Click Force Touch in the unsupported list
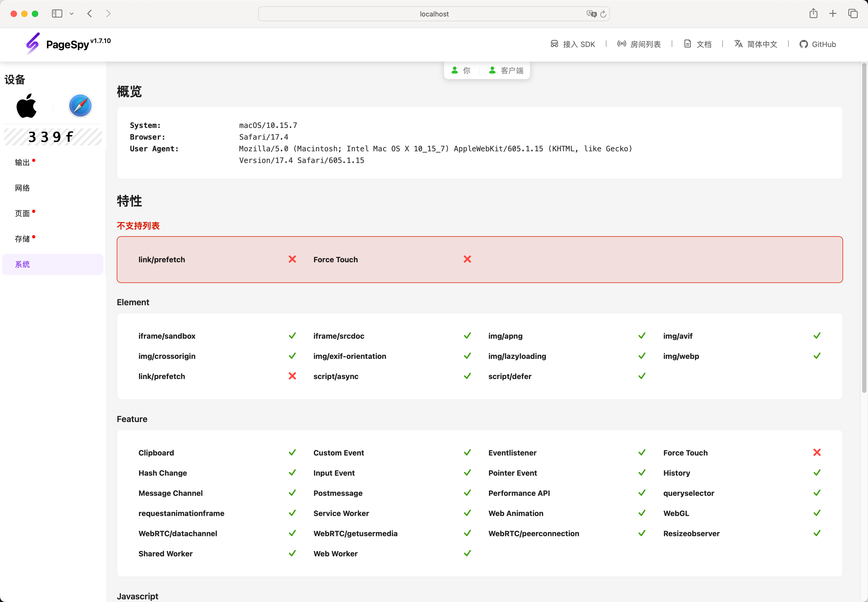The image size is (868, 602). tap(335, 260)
